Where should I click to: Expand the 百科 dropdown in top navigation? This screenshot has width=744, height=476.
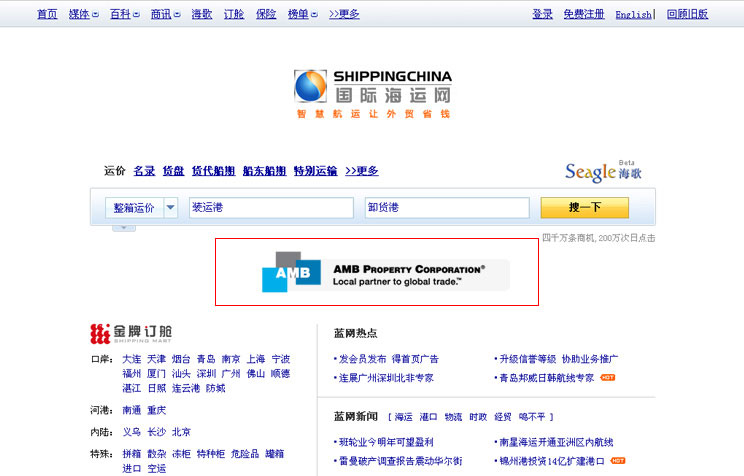coord(137,15)
